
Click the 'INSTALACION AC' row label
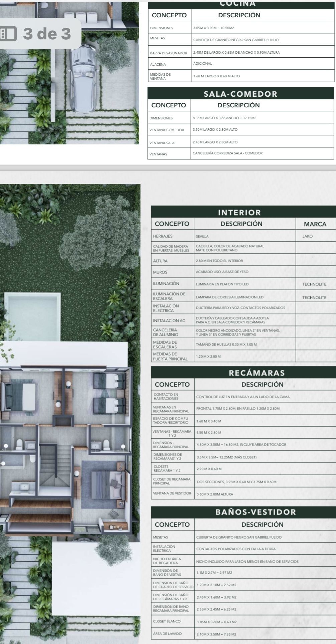tap(169, 320)
